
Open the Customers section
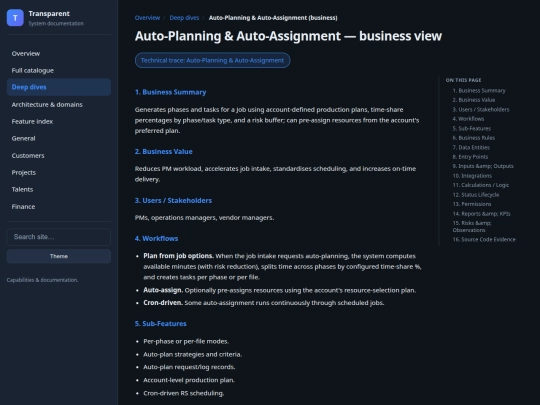click(59, 155)
